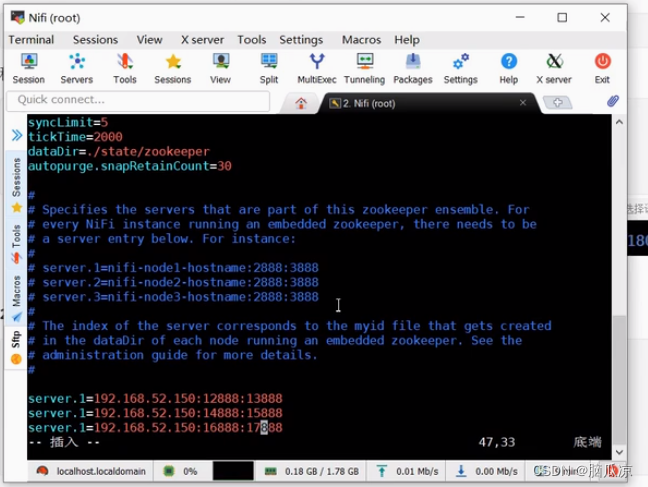Open the Settings menu
The height and width of the screenshot is (487, 648).
[x=301, y=40]
